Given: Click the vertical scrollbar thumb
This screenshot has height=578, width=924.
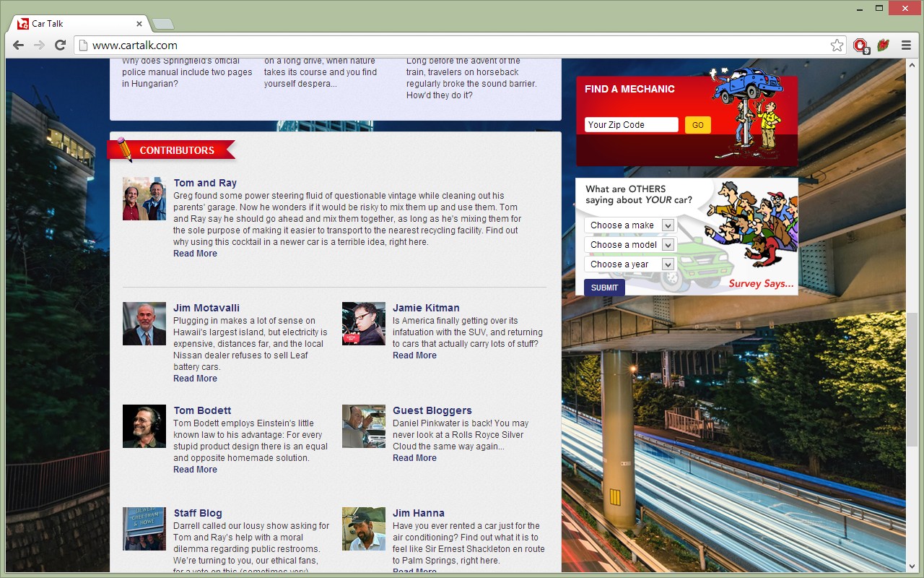Looking at the screenshot, I should tap(912, 378).
